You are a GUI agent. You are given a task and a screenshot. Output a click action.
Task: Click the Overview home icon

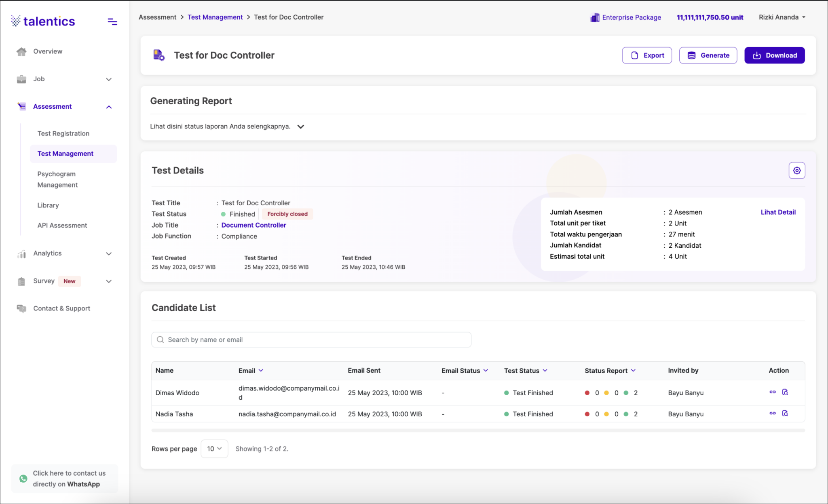(21, 51)
